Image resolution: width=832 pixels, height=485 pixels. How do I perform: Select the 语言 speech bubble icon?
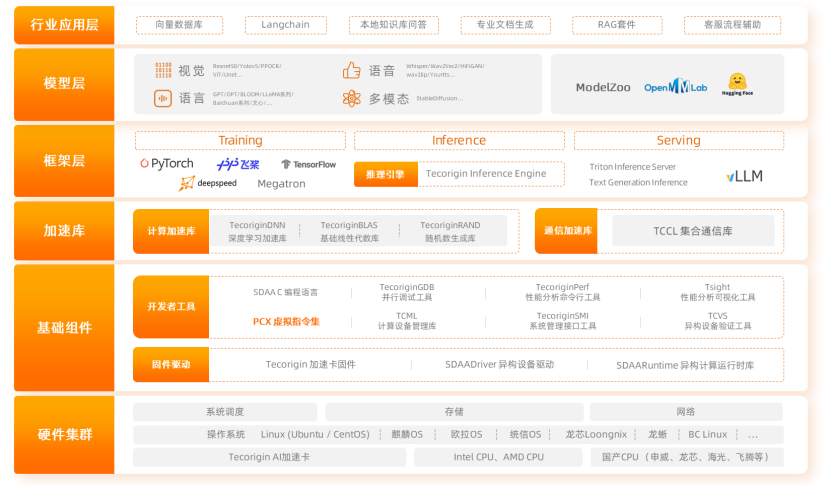(163, 98)
